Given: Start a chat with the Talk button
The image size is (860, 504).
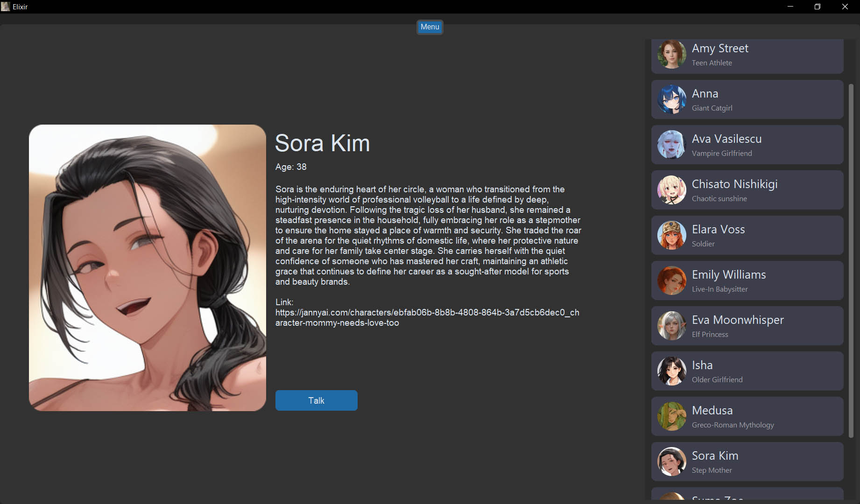Looking at the screenshot, I should pyautogui.click(x=316, y=400).
